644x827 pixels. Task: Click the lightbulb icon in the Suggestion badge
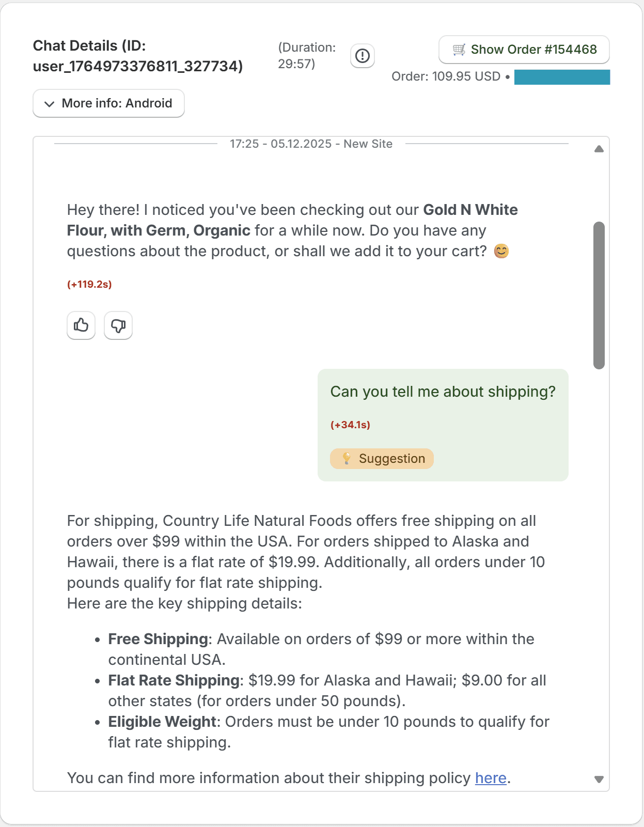pyautogui.click(x=347, y=458)
